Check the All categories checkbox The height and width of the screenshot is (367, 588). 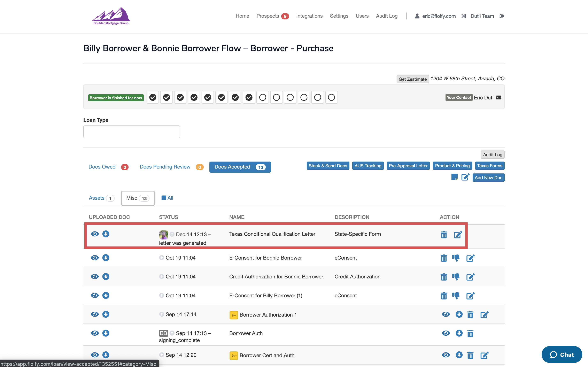[x=164, y=198]
